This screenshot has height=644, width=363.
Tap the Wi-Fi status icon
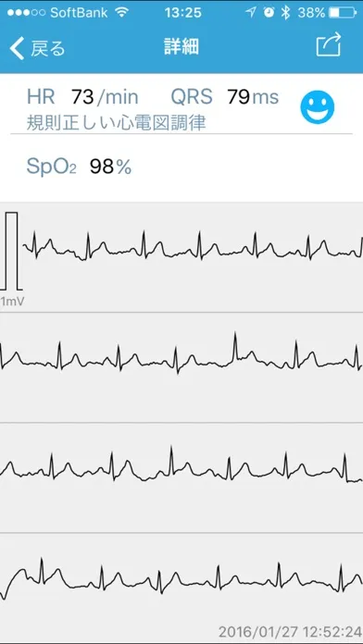[x=121, y=12]
